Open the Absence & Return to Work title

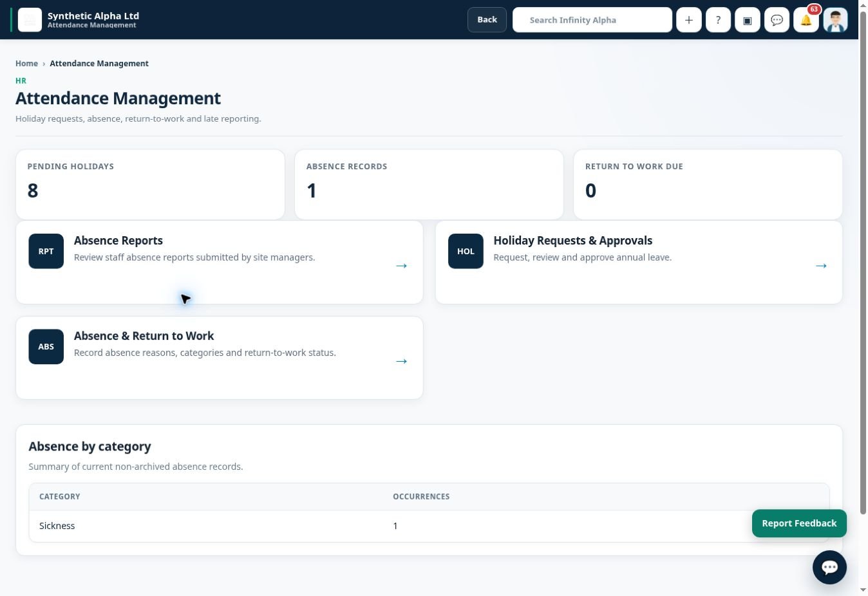coord(144,335)
